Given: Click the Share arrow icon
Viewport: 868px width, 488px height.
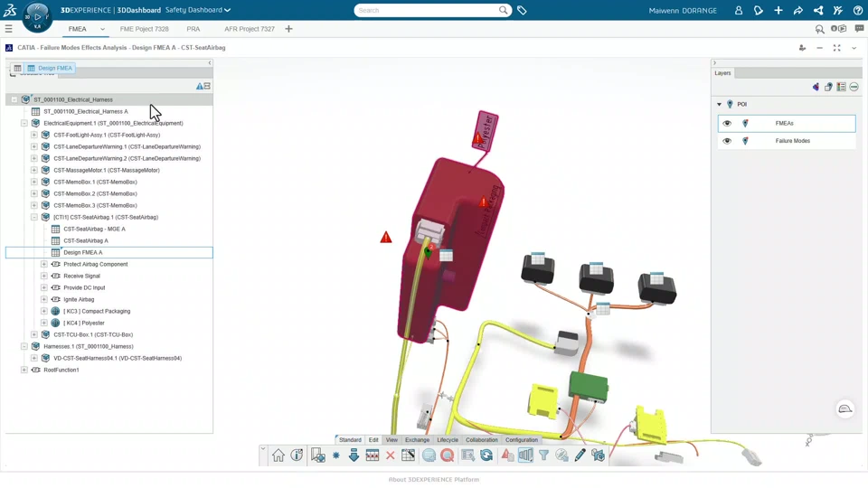Looking at the screenshot, I should 798,10.
